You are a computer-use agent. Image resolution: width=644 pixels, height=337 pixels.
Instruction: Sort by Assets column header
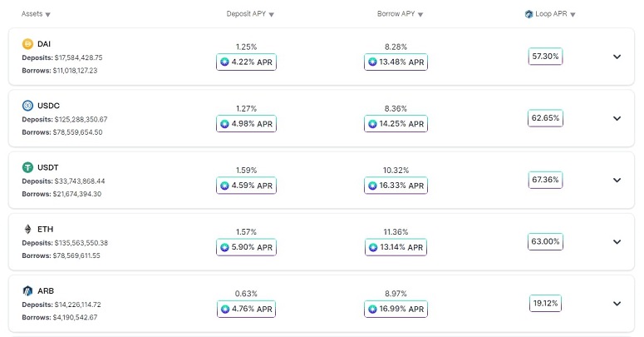36,14
